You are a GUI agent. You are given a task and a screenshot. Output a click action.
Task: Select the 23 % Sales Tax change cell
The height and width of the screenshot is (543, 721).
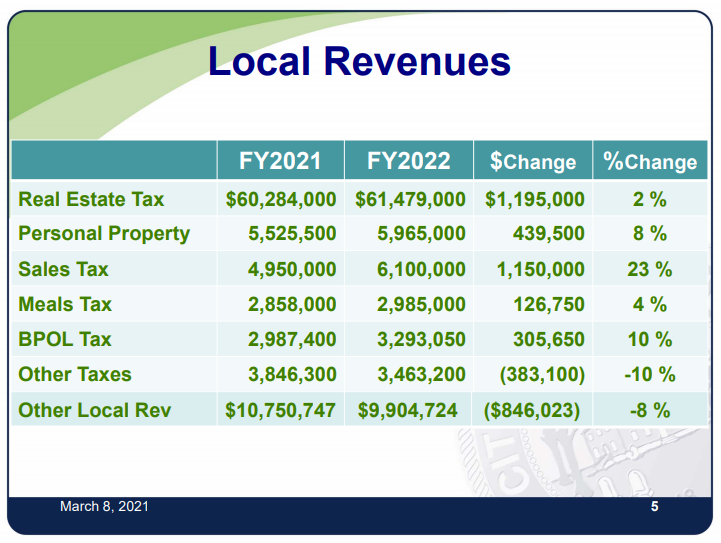coord(650,269)
